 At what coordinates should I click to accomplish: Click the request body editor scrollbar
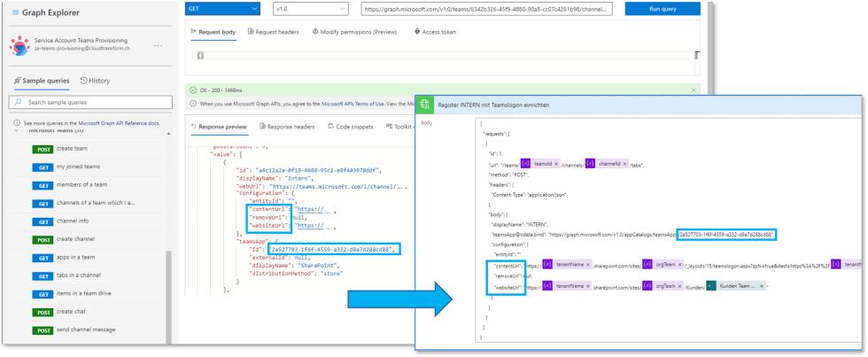(x=697, y=55)
